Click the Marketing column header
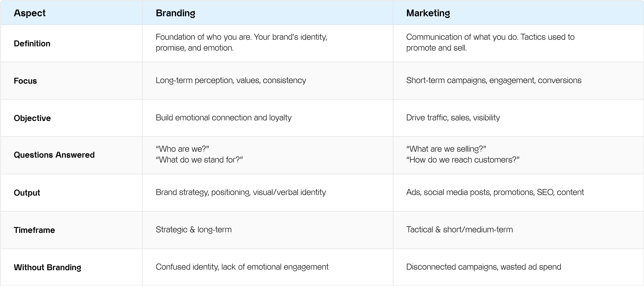The image size is (644, 286). click(428, 13)
